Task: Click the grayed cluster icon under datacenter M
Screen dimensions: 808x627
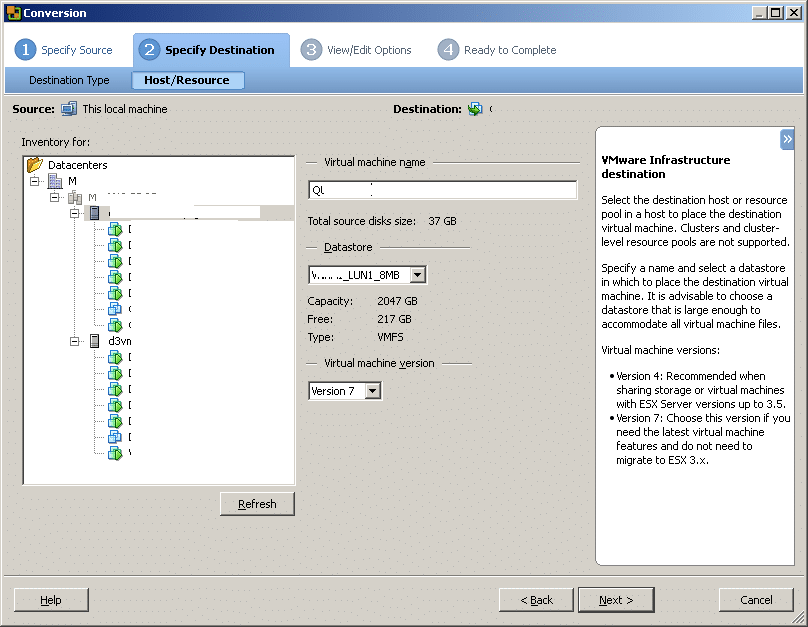Action: [x=75, y=197]
